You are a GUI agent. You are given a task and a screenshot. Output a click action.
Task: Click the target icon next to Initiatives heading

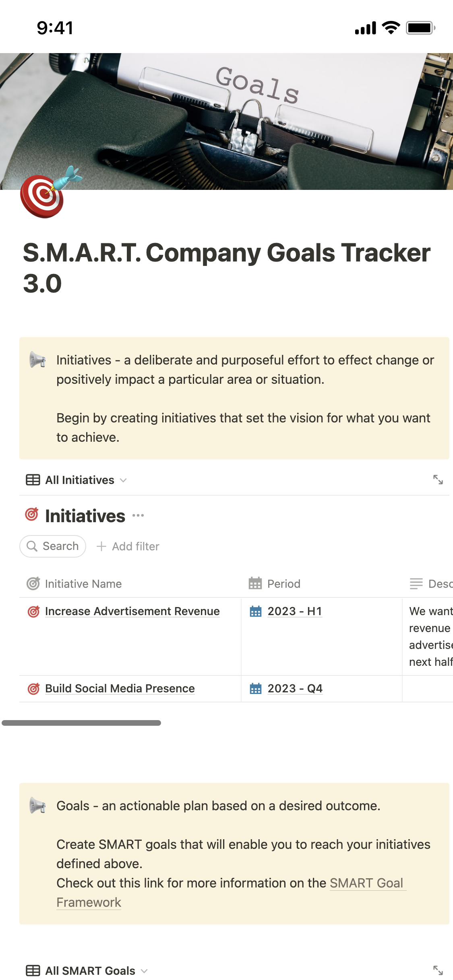pyautogui.click(x=32, y=515)
